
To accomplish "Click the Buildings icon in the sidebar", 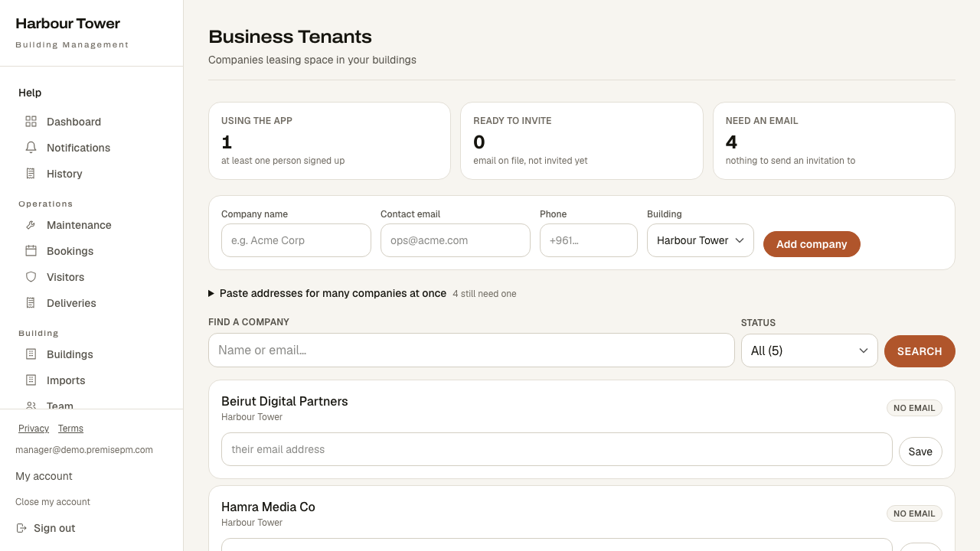I will point(31,354).
